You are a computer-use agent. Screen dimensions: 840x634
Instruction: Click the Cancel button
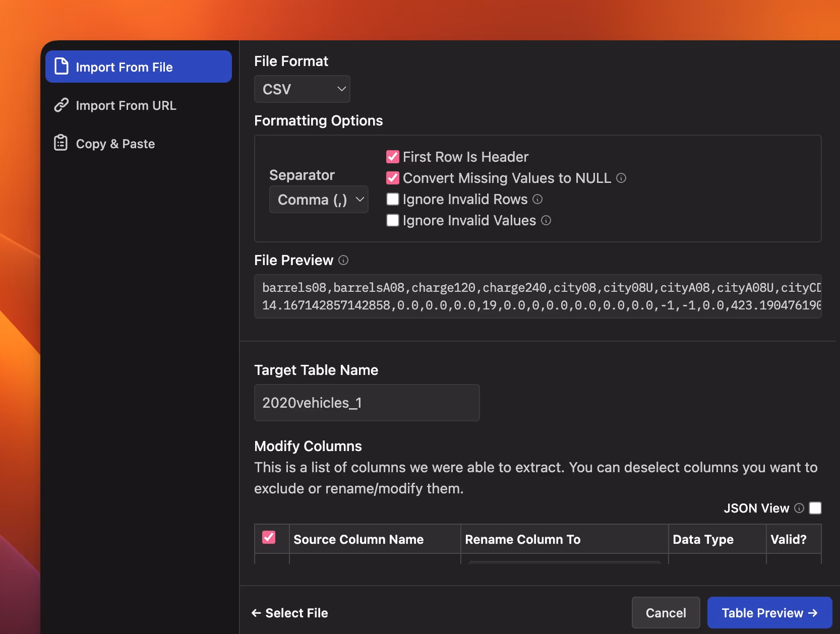[x=666, y=613]
